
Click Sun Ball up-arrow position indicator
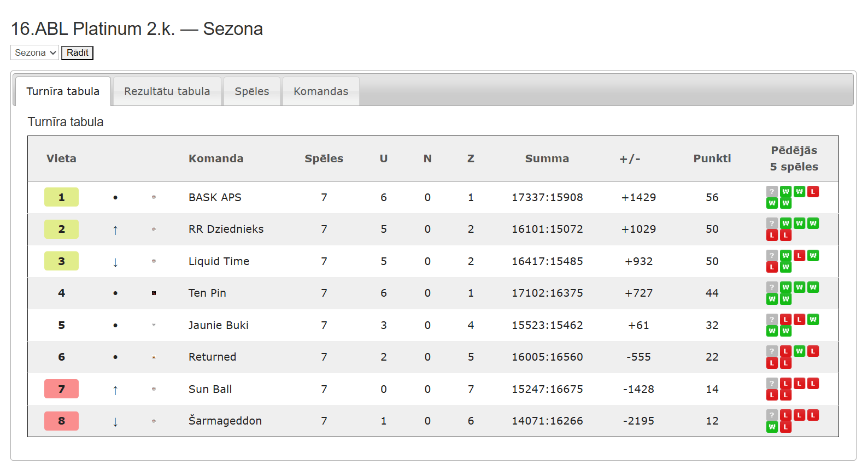pos(115,390)
